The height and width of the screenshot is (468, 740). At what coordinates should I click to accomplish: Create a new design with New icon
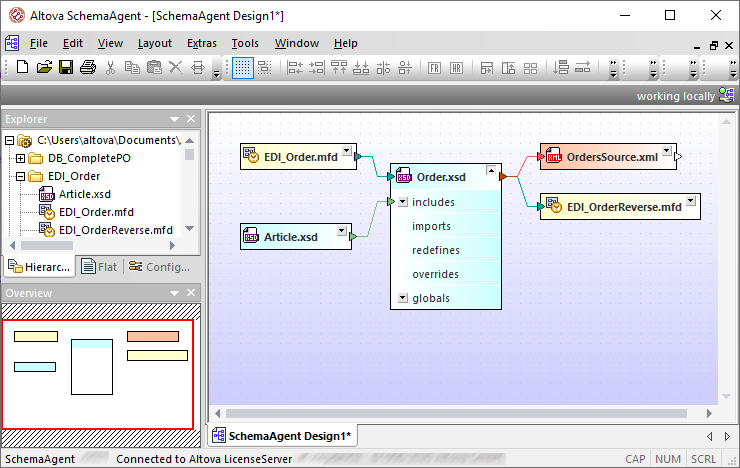[22, 67]
